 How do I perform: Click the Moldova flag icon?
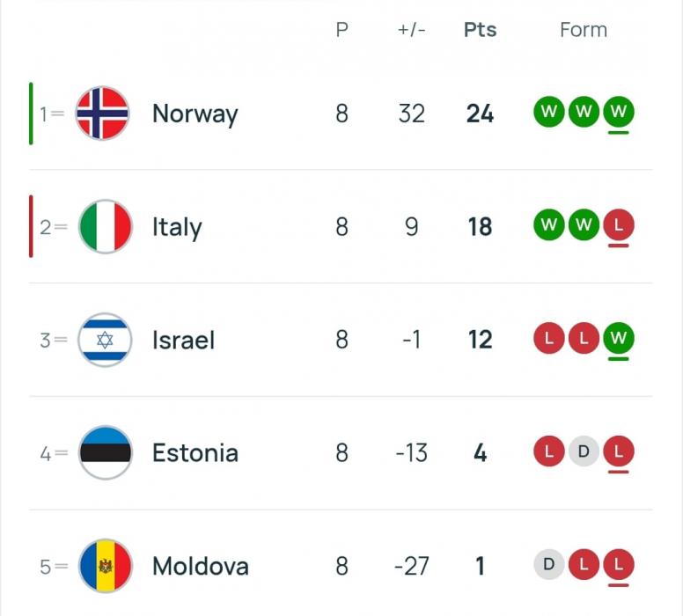(106, 566)
